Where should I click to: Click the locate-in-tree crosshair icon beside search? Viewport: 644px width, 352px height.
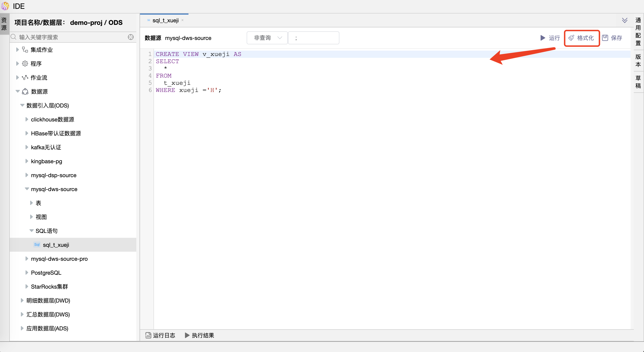click(x=131, y=37)
